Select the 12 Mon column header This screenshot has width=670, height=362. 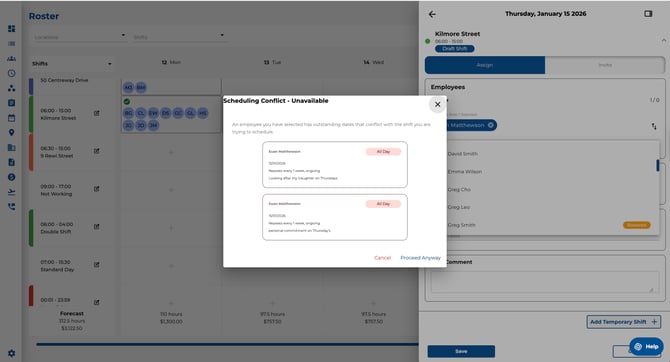point(171,62)
